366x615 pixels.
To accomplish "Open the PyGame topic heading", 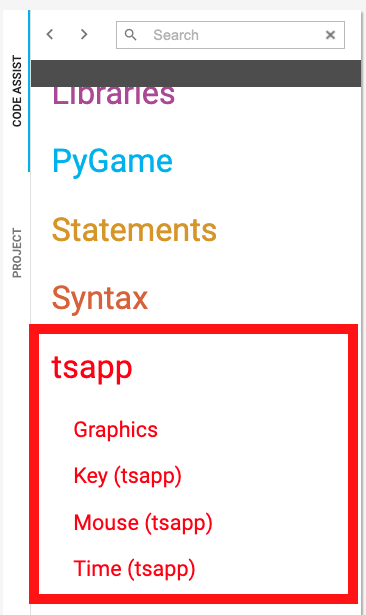I will pyautogui.click(x=112, y=162).
